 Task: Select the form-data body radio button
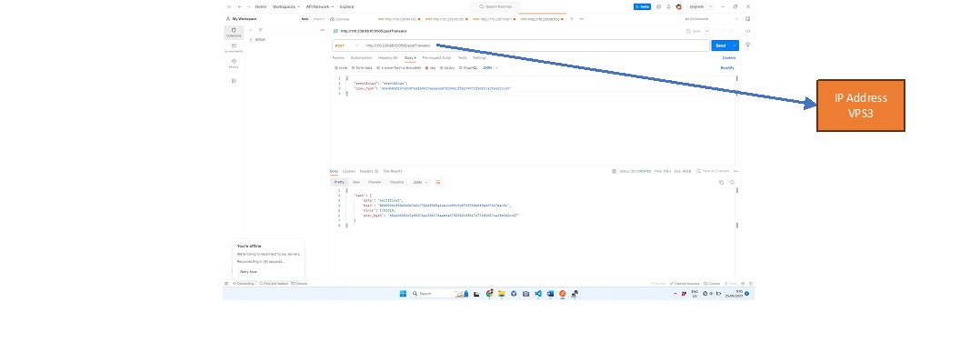353,67
